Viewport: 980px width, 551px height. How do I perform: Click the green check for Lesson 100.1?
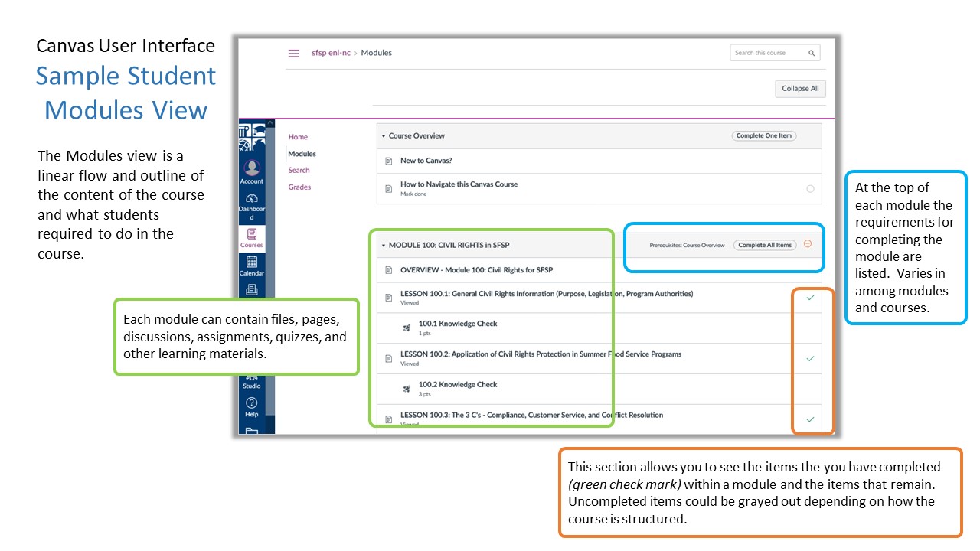point(810,298)
